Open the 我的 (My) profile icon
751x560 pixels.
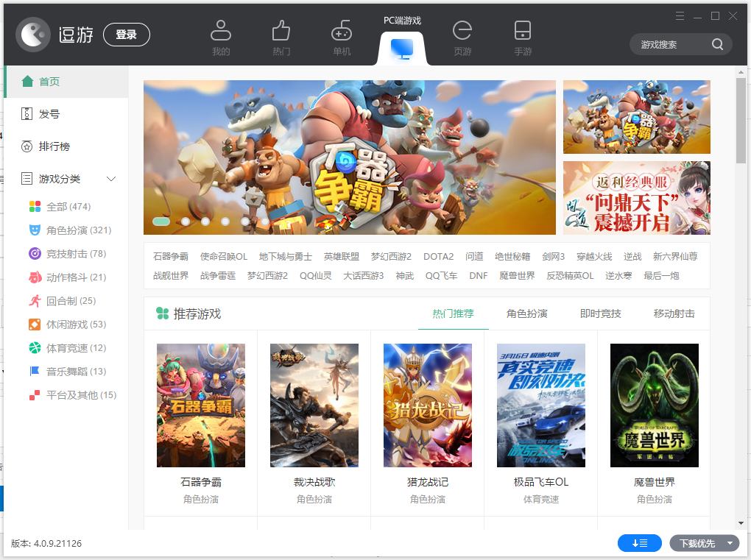click(221, 30)
